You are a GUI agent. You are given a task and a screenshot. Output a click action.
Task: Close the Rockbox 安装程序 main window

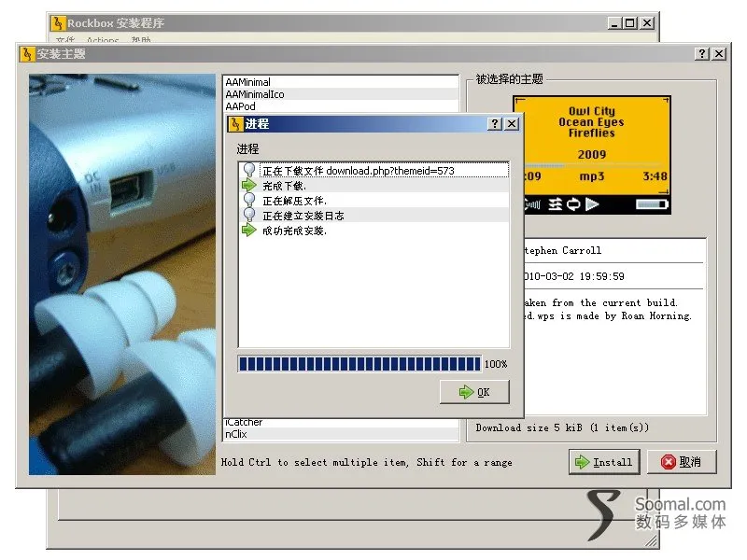[x=647, y=22]
